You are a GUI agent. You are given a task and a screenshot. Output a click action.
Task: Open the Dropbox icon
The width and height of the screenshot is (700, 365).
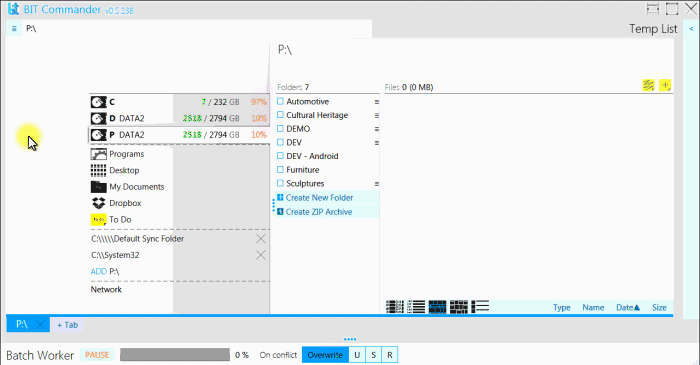pos(98,203)
